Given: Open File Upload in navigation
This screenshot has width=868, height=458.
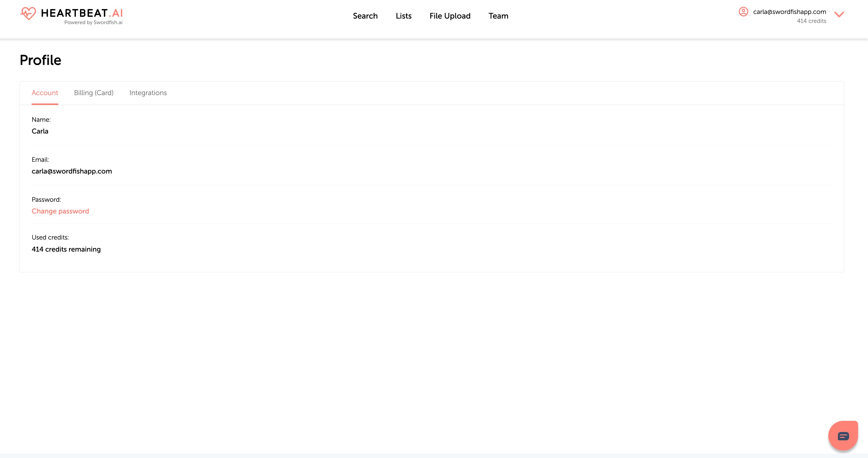Looking at the screenshot, I should point(450,16).
